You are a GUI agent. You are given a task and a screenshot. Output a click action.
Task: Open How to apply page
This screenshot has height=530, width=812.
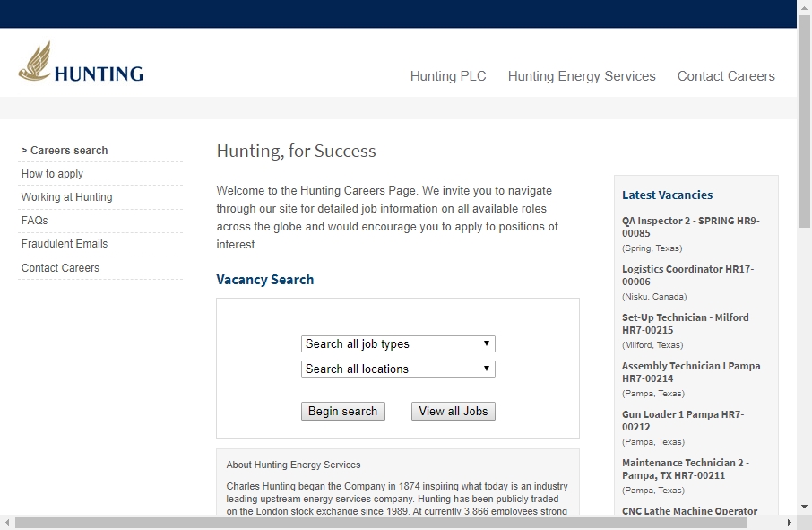click(x=52, y=174)
